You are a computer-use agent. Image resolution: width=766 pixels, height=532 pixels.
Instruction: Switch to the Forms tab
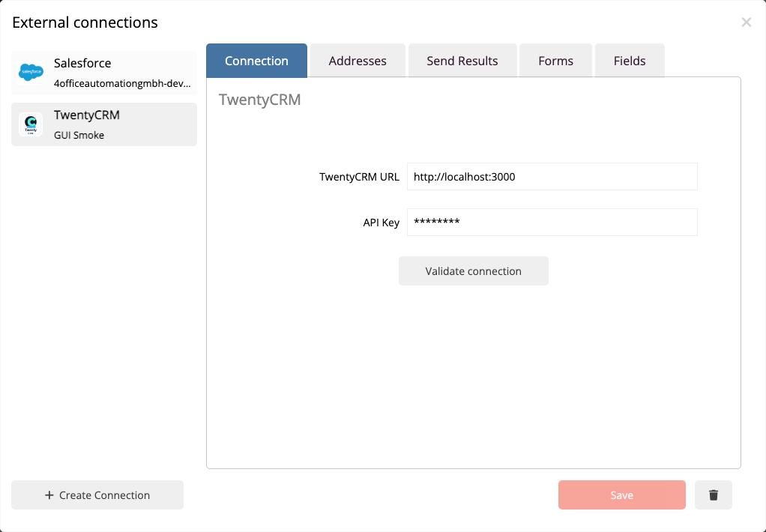click(555, 61)
